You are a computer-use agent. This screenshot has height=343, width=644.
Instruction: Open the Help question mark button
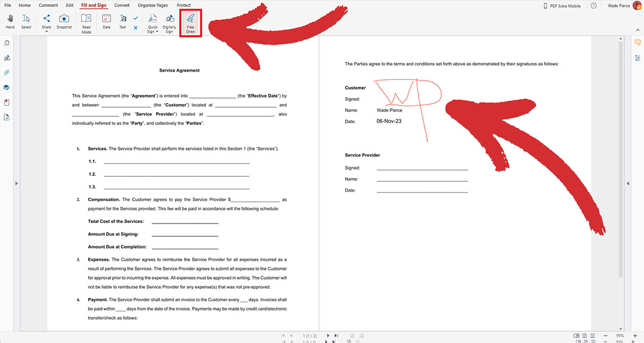tap(594, 5)
